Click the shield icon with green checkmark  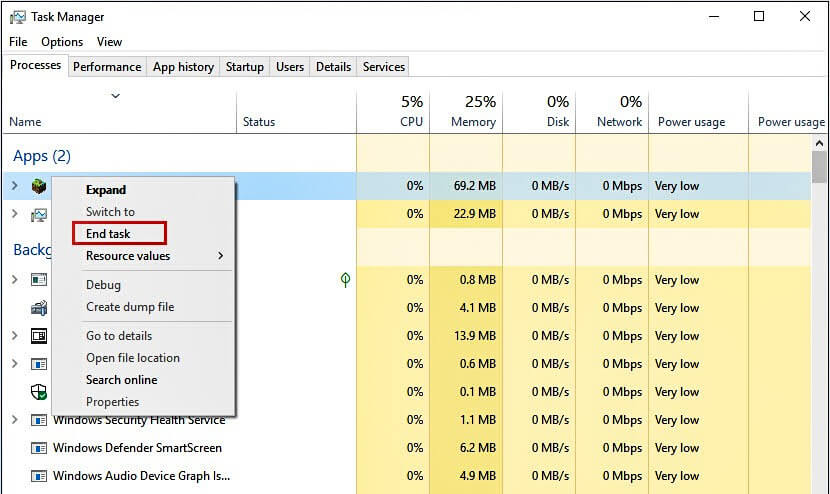(39, 392)
